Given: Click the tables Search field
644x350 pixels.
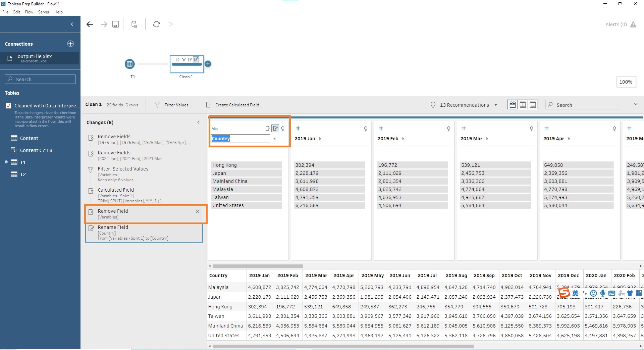Looking at the screenshot, I should pos(40,79).
